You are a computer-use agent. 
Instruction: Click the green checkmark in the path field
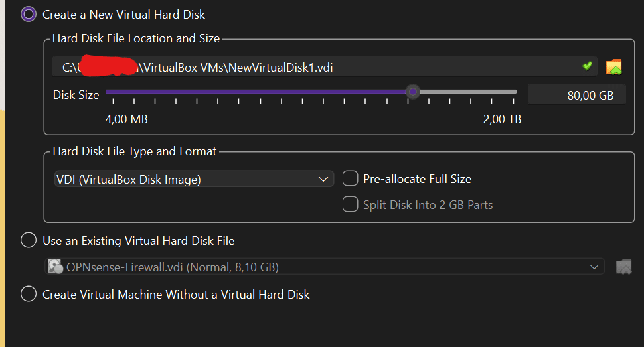(x=587, y=66)
